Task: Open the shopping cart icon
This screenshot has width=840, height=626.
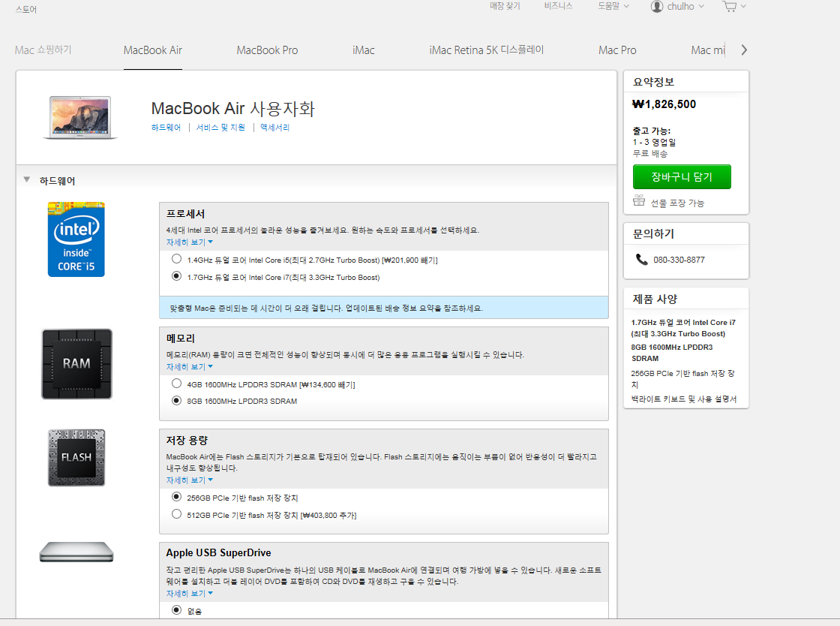Action: pos(729,7)
